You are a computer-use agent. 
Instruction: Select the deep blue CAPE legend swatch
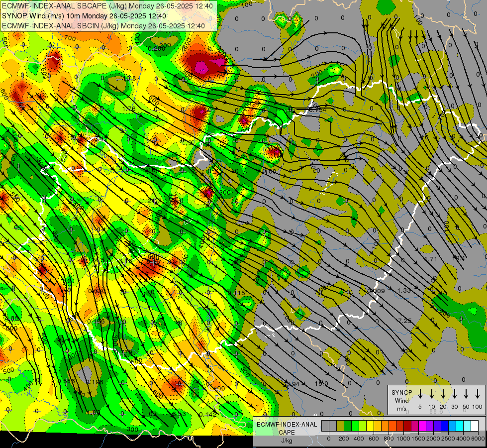pos(444,426)
